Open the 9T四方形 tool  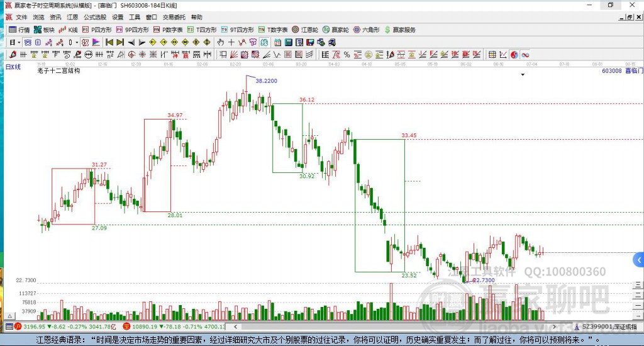[x=237, y=30]
